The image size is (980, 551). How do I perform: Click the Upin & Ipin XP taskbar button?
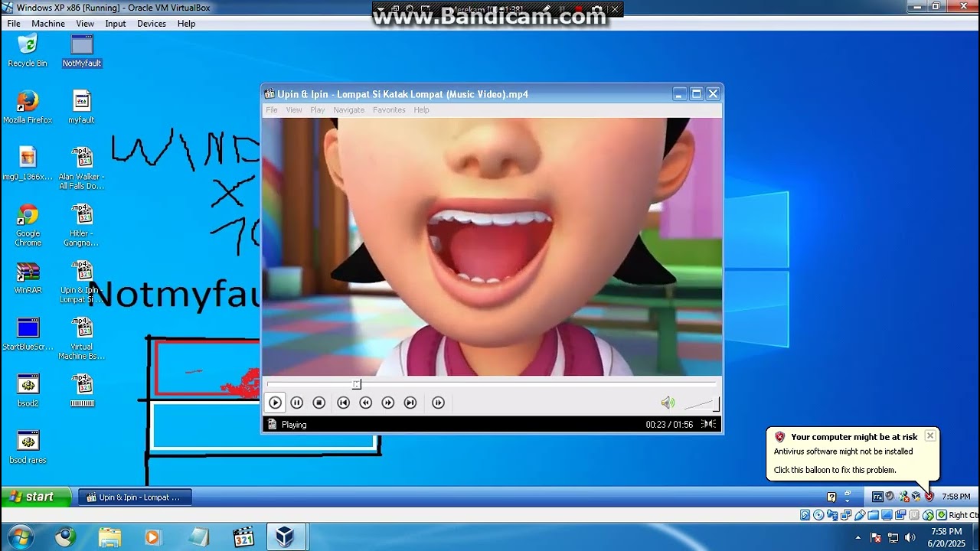click(x=135, y=497)
